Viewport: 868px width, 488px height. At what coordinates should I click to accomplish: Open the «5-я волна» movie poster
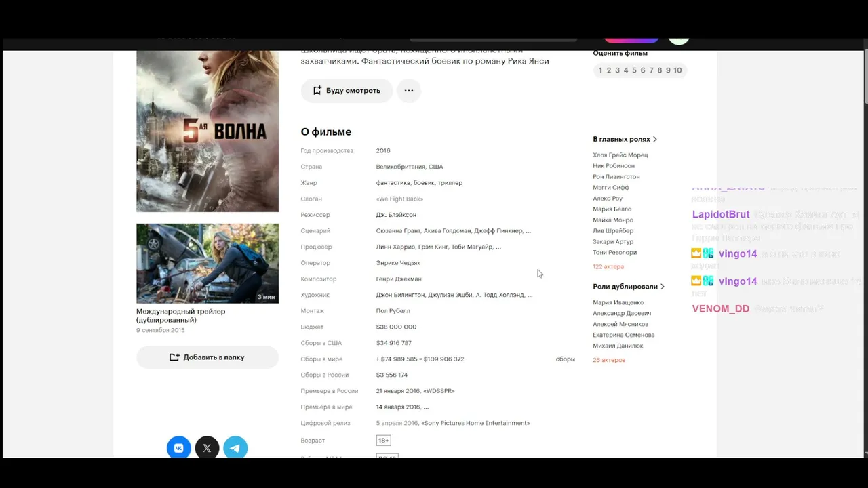[x=208, y=131]
